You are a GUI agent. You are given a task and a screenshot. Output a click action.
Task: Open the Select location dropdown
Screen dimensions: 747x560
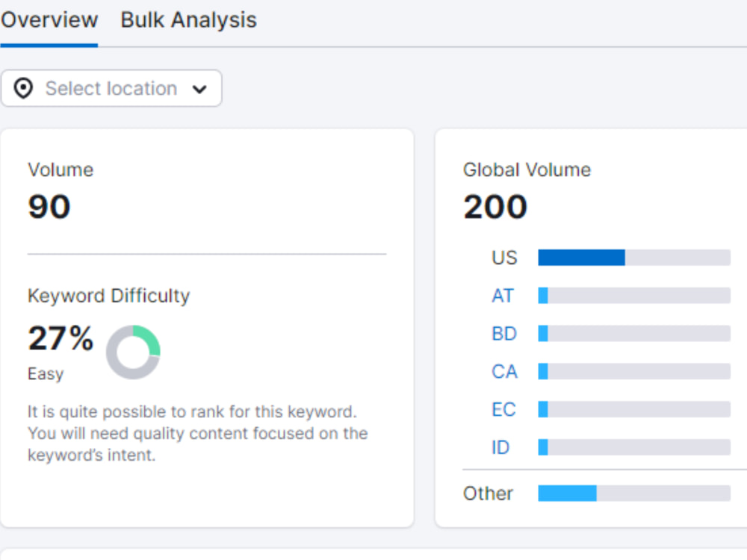tap(111, 88)
